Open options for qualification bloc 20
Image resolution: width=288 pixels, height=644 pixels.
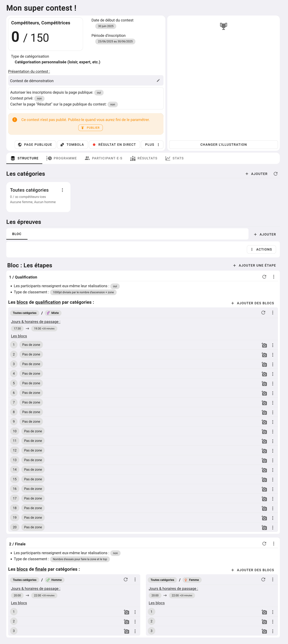(272, 527)
